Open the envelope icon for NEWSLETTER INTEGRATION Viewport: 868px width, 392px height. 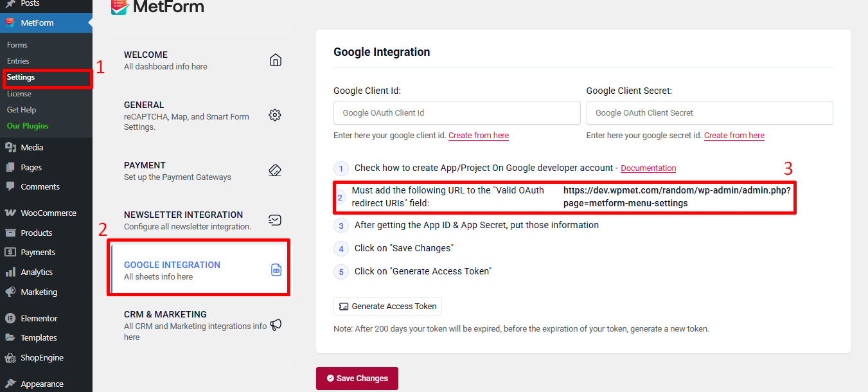275,219
